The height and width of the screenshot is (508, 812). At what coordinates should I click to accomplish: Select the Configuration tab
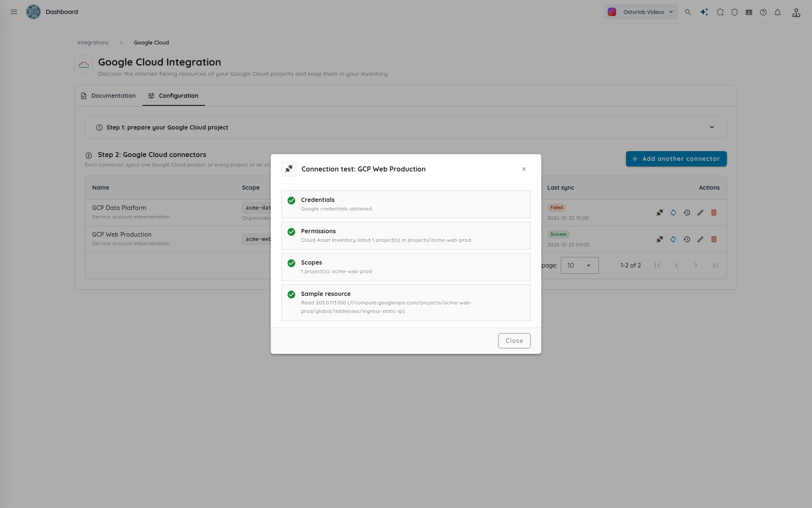pos(173,96)
